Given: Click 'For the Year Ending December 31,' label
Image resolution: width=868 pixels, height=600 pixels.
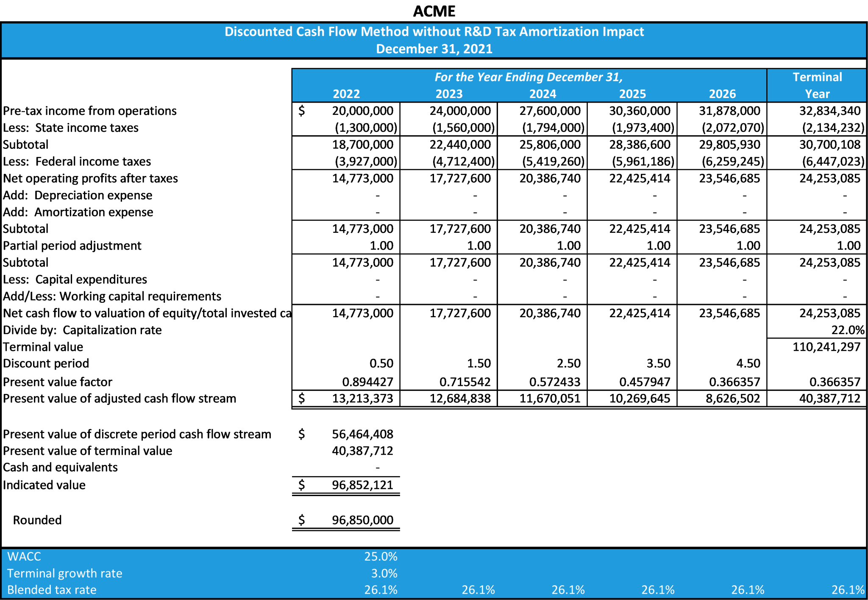Looking at the screenshot, I should tap(529, 77).
